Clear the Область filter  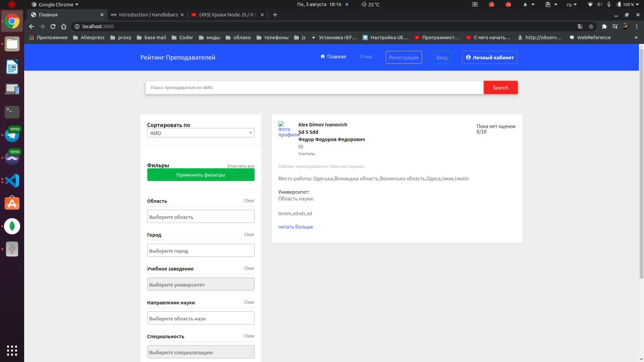[x=249, y=201]
